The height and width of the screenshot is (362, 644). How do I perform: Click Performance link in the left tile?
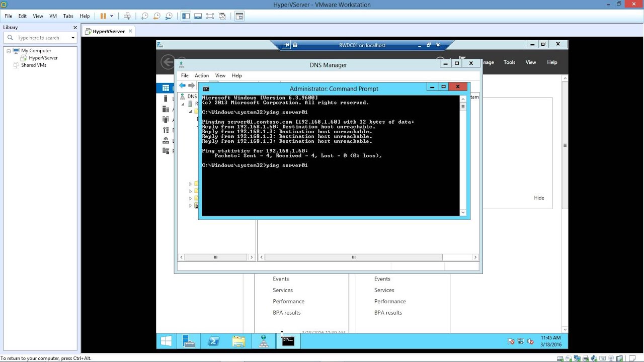[x=289, y=301]
